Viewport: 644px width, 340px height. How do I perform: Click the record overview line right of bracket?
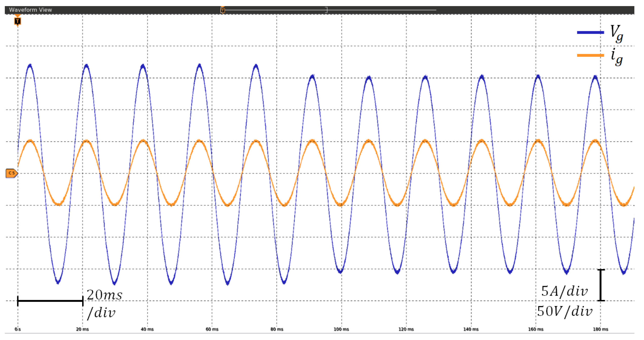click(x=380, y=10)
